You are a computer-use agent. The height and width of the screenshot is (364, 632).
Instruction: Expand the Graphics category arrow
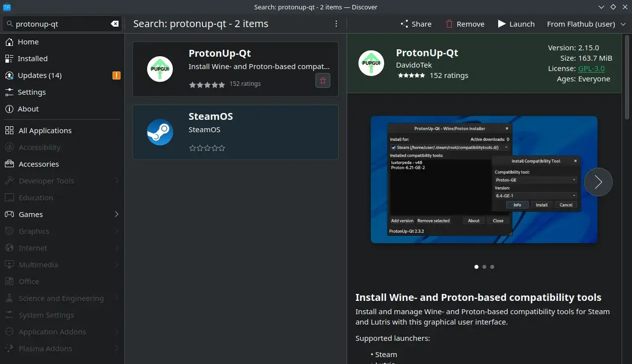click(x=117, y=231)
